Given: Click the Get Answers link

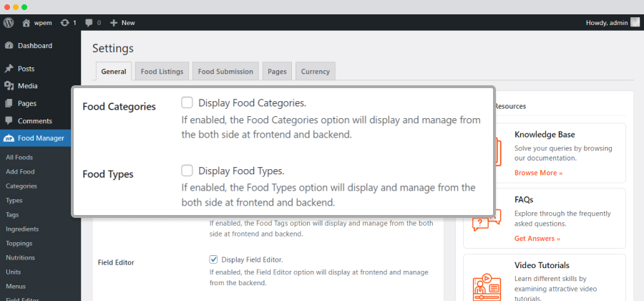Looking at the screenshot, I should click(537, 239).
